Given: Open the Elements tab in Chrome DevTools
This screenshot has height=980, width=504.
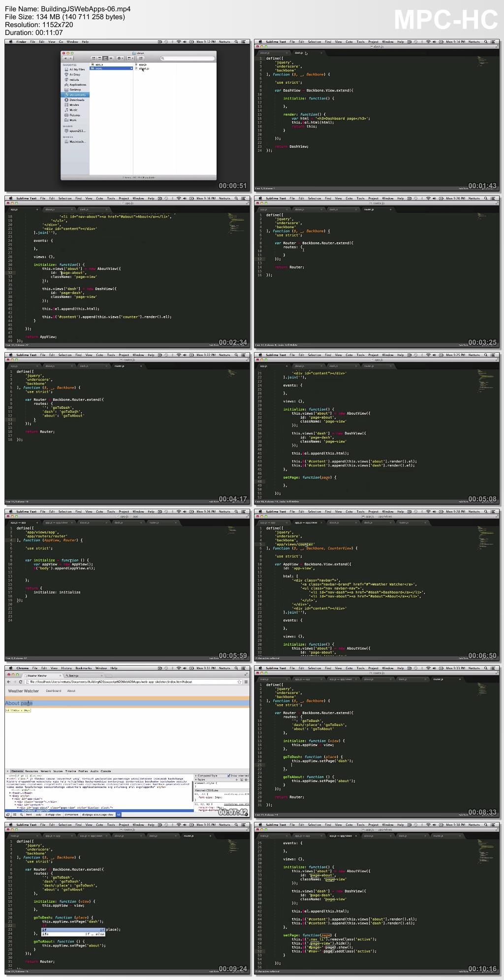Looking at the screenshot, I should pyautogui.click(x=17, y=771).
